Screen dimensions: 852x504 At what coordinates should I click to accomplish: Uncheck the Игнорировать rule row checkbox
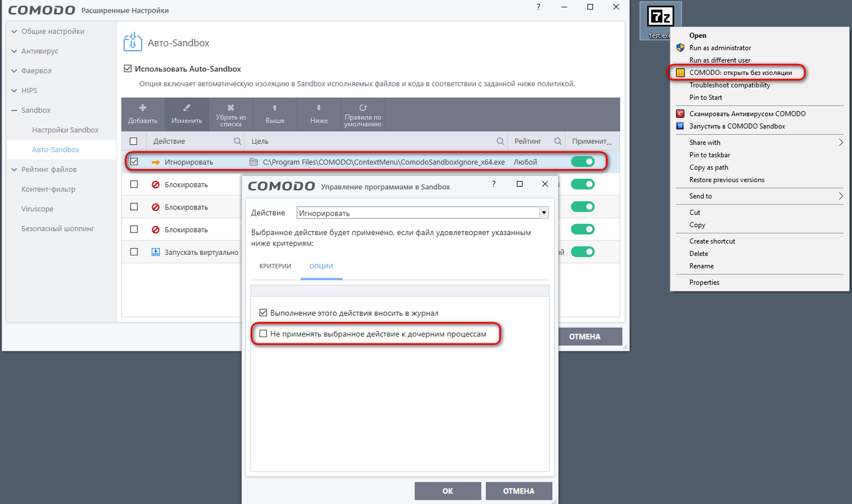pyautogui.click(x=134, y=162)
